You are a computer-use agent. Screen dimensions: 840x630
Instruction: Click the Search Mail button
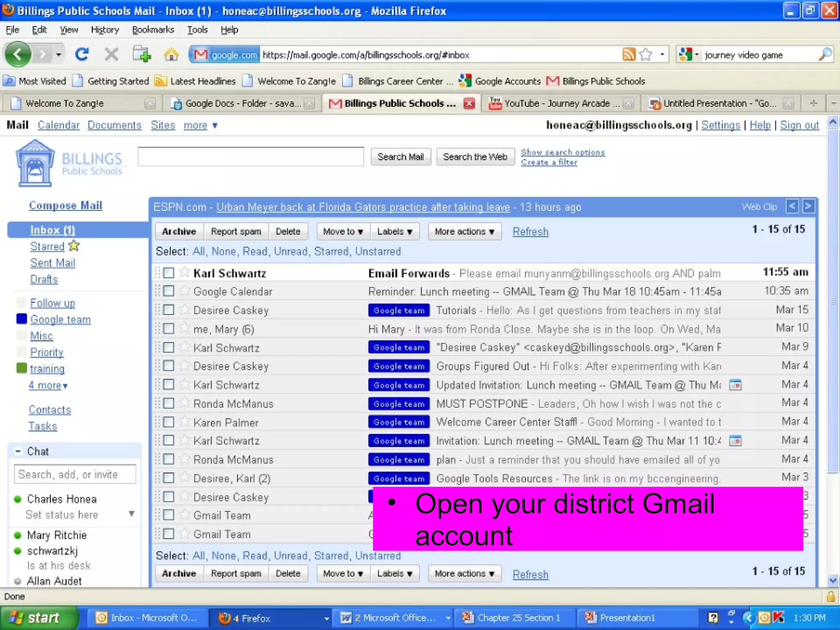400,157
